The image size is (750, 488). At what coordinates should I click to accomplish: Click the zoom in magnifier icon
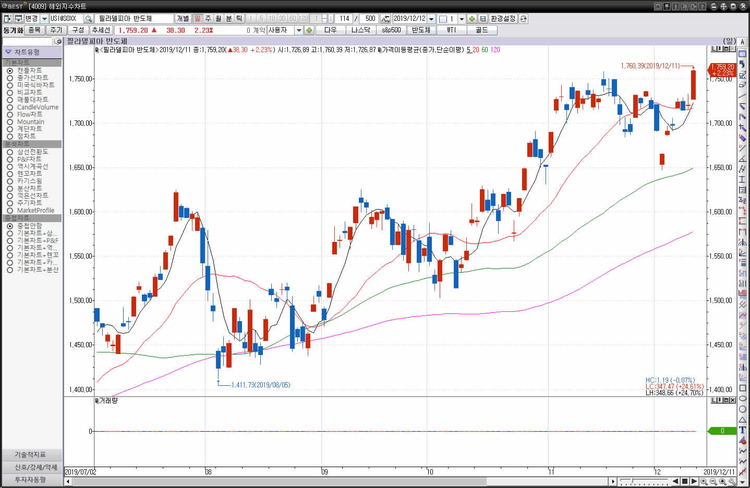point(704,481)
